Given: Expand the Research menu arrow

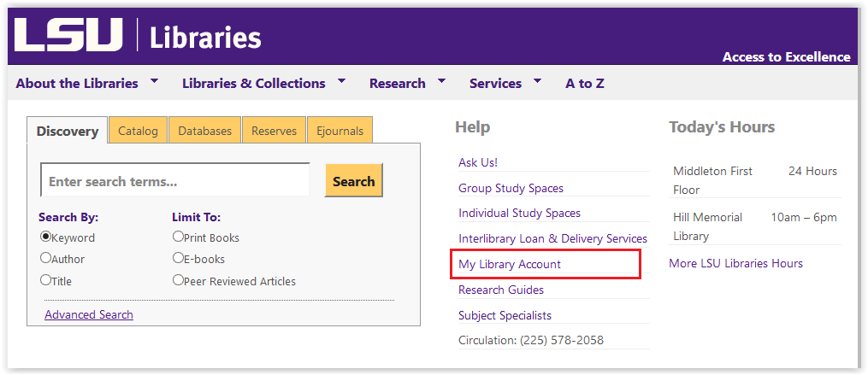Looking at the screenshot, I should click(441, 81).
